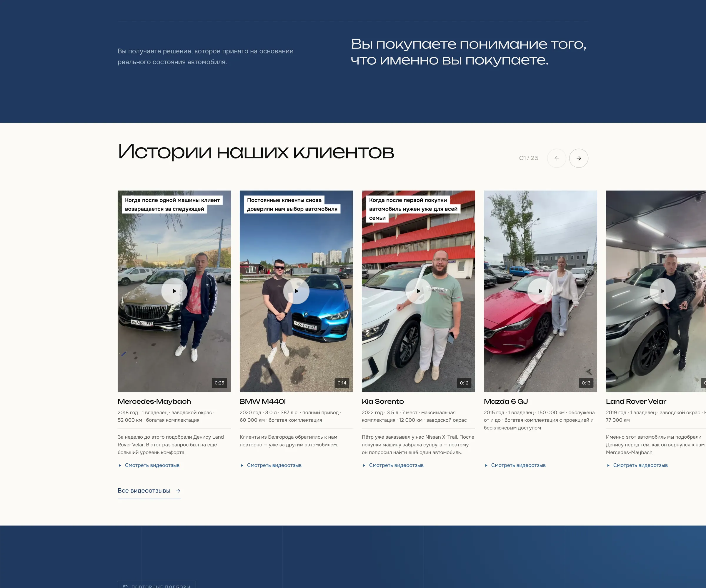706x588 pixels.
Task: Open 'Смотреть видеоотзыв' under Mazda 6 GJ
Action: click(515, 465)
